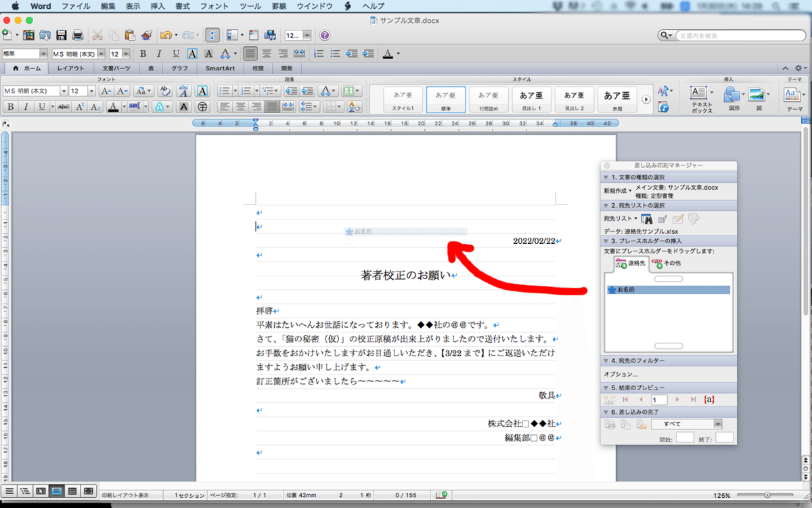The height and width of the screenshot is (508, 812).
Task: Click the Open folder icon in toolbar
Action: tap(46, 35)
